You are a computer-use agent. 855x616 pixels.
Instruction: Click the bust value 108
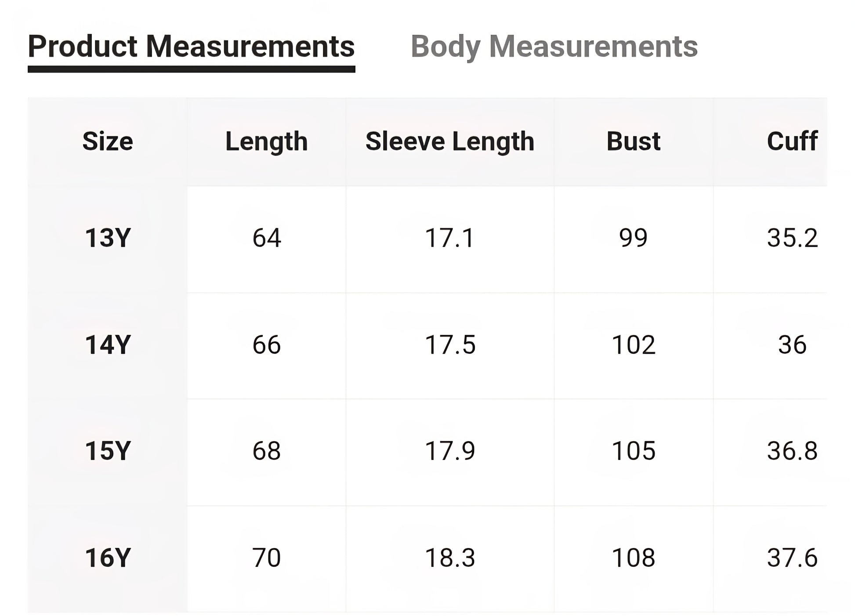633,558
